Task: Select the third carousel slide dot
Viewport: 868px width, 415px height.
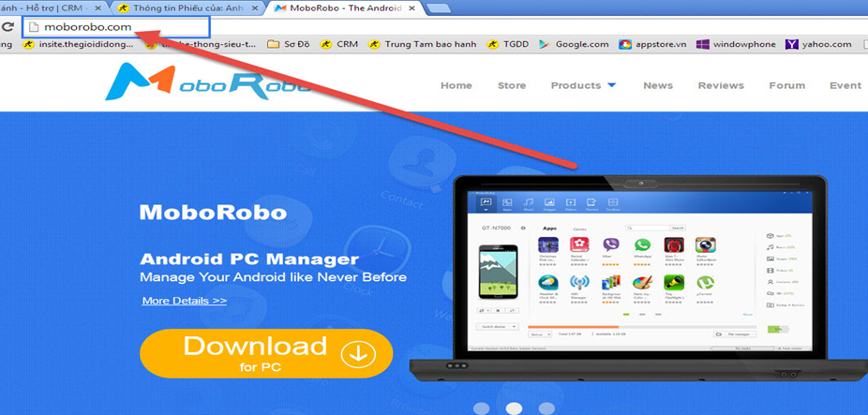Action: pos(546,408)
